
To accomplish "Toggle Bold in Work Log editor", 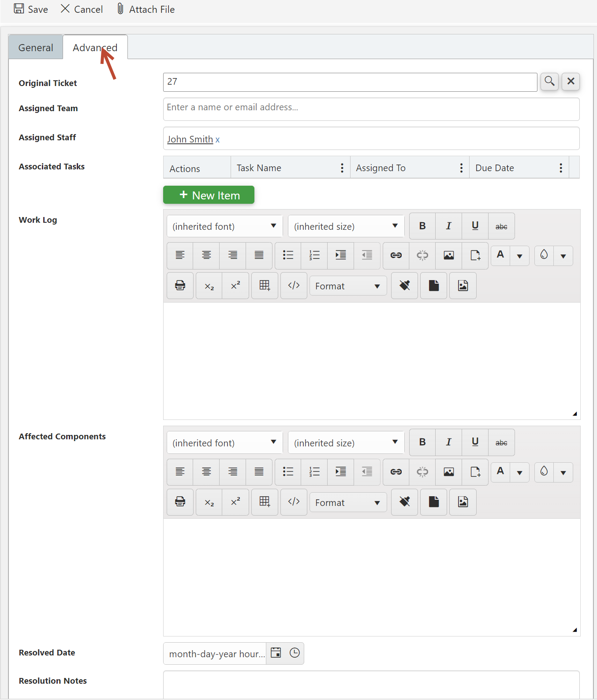I will coord(422,226).
